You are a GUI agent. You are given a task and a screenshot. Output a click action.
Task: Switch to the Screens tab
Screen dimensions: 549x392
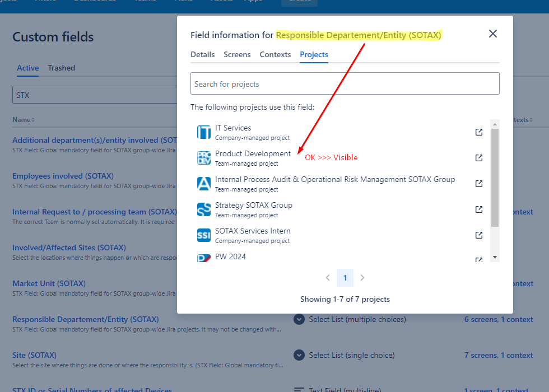click(237, 55)
